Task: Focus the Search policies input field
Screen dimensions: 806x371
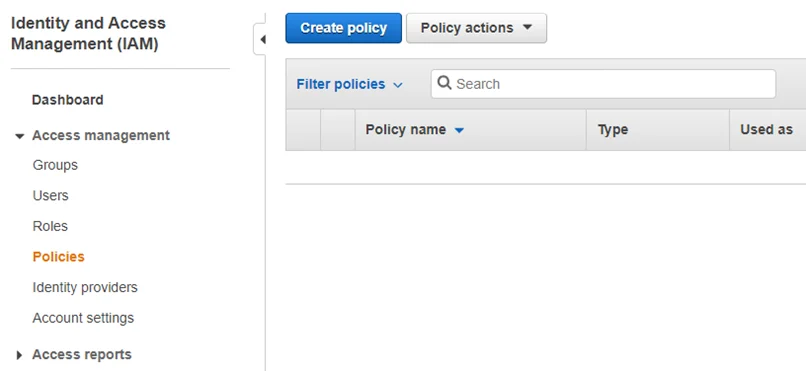Action: (x=603, y=84)
